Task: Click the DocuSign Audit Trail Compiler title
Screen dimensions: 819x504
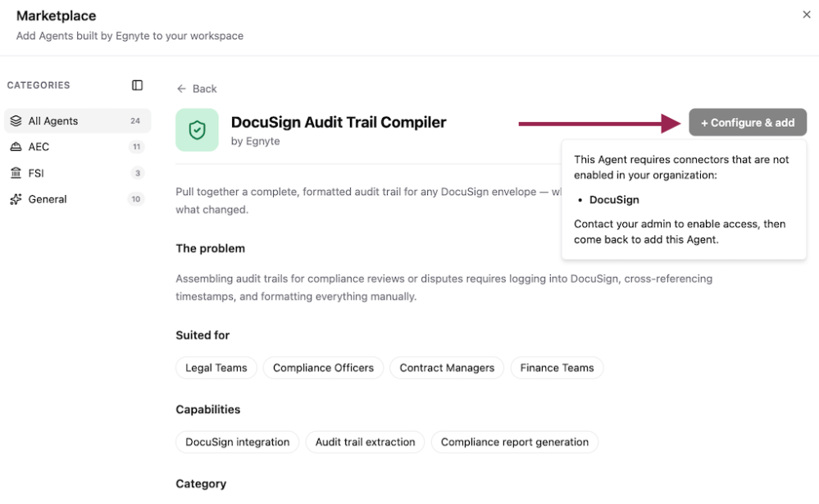Action: tap(339, 122)
